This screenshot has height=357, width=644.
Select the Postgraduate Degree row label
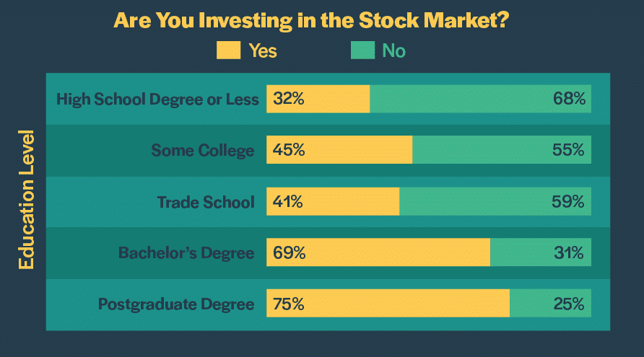point(176,304)
